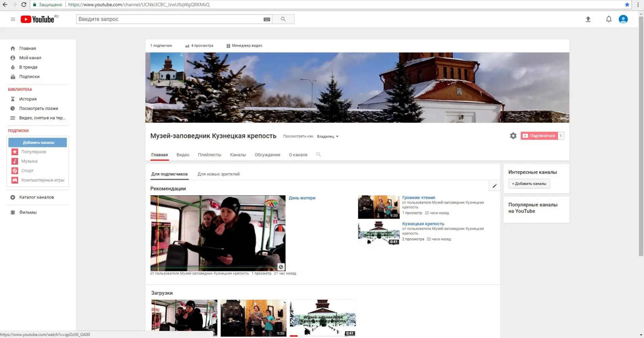Open the 0:41 upload thumbnail in Загрузки
This screenshot has width=644, height=338.
pyautogui.click(x=323, y=318)
